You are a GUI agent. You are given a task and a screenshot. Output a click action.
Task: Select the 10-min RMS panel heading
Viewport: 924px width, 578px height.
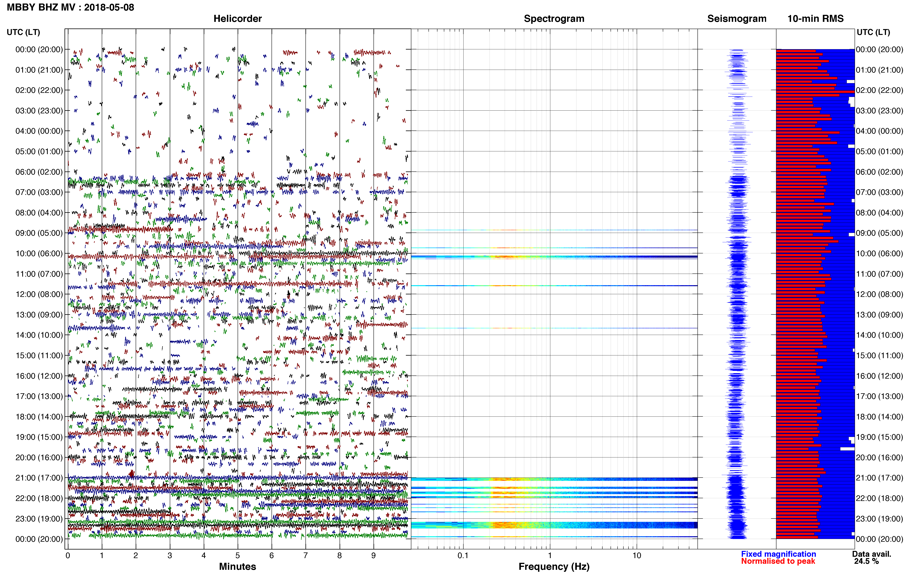click(x=816, y=19)
